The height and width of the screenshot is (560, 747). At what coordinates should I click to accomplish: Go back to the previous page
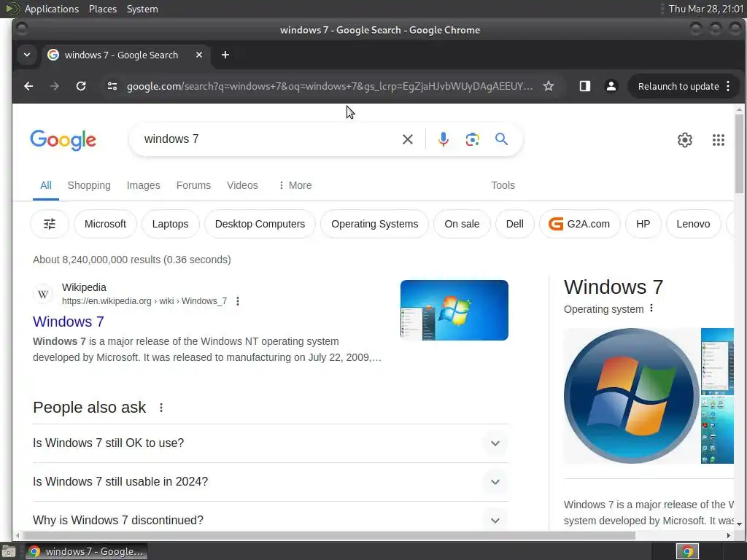28,86
